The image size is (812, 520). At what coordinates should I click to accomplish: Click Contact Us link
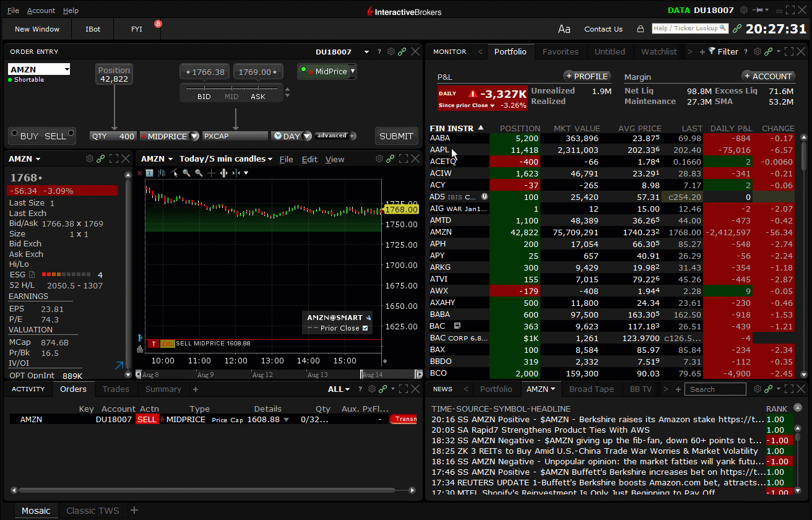[603, 29]
